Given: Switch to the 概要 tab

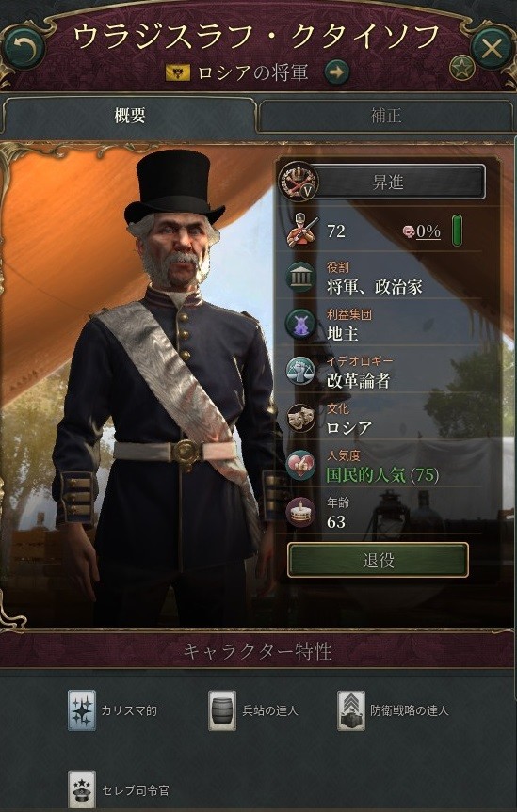Looking at the screenshot, I should point(130,116).
